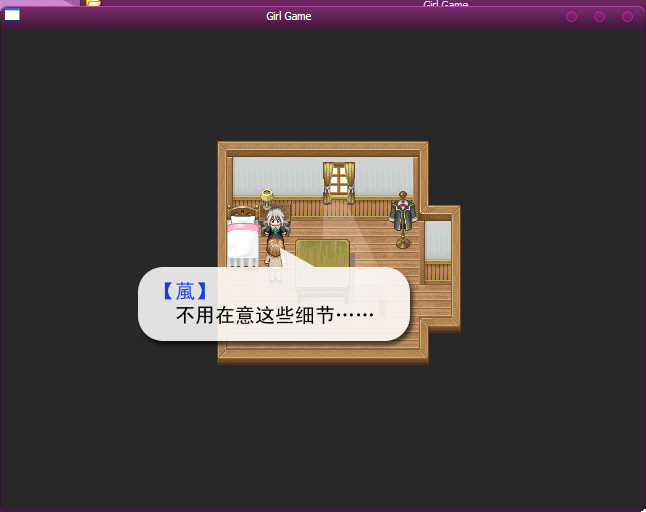Click the speaker name 【嵐】
646x512 pixels.
pos(184,291)
